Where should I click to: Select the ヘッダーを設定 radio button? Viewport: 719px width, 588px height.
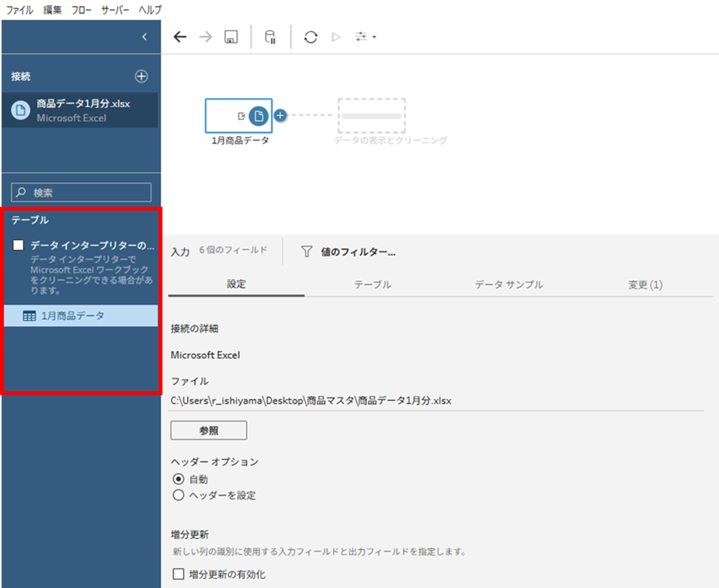pos(179,495)
